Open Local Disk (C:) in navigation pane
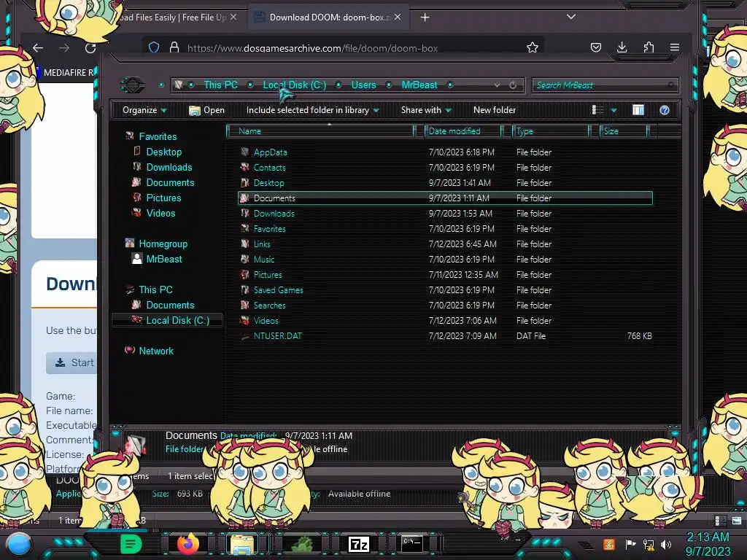The height and width of the screenshot is (560, 747). [177, 321]
